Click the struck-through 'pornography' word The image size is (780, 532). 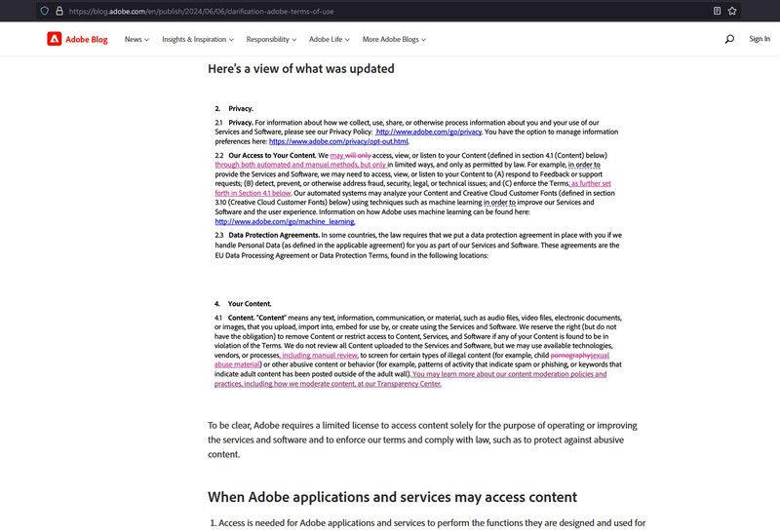click(570, 355)
